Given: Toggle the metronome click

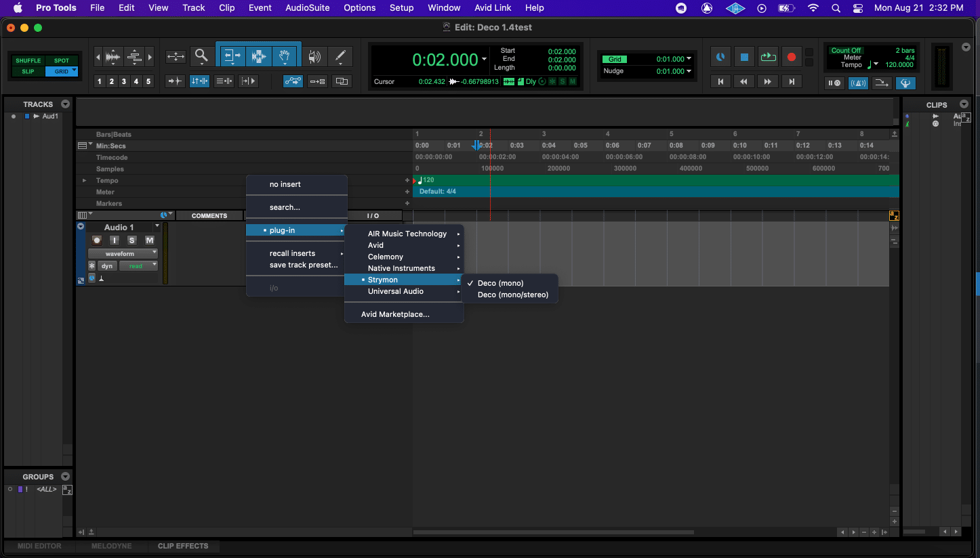Looking at the screenshot, I should tap(720, 56).
